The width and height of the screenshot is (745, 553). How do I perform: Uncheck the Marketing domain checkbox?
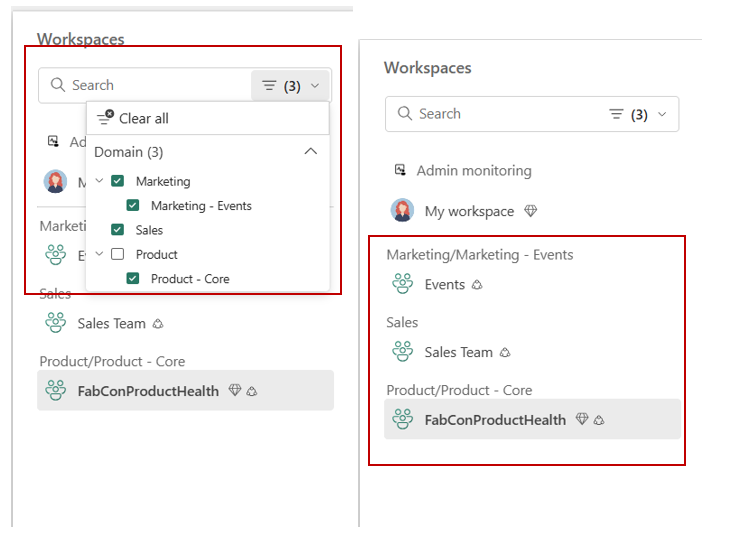click(x=118, y=181)
